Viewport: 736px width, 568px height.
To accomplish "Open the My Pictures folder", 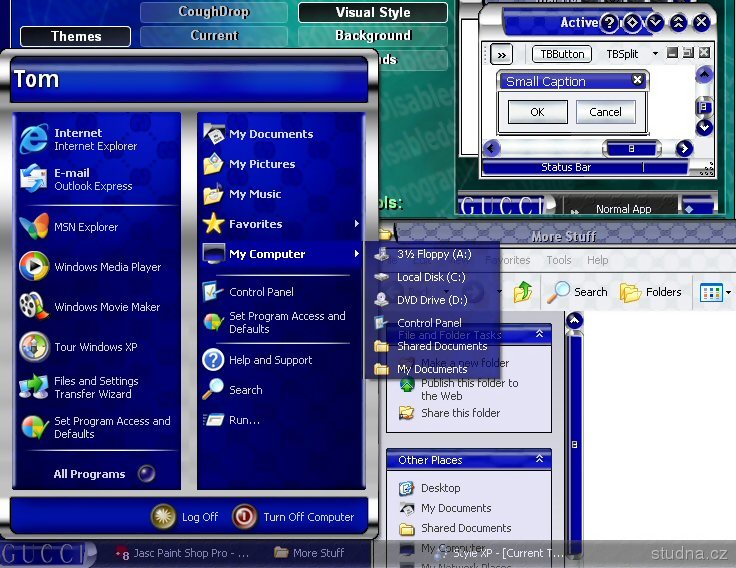I will [261, 164].
